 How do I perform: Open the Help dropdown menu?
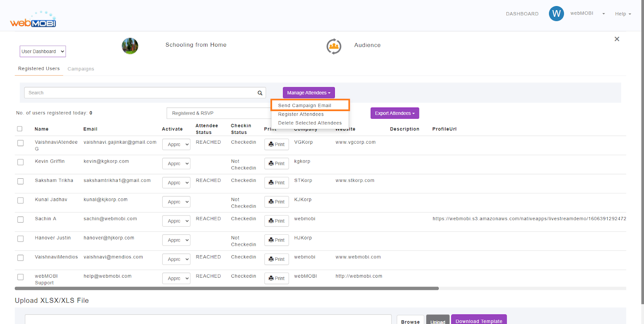click(623, 14)
